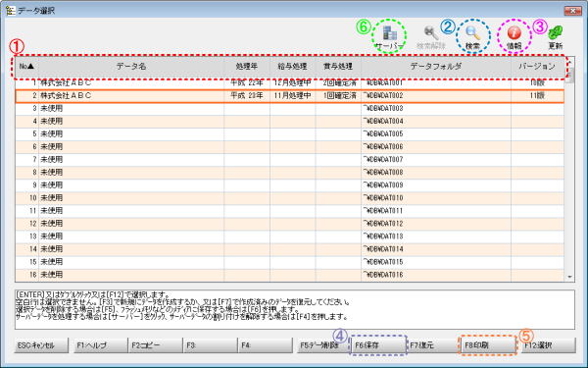The image size is (588, 368).
Task: Click the ¥DB¥DAT016 folder cell
Action: click(436, 275)
